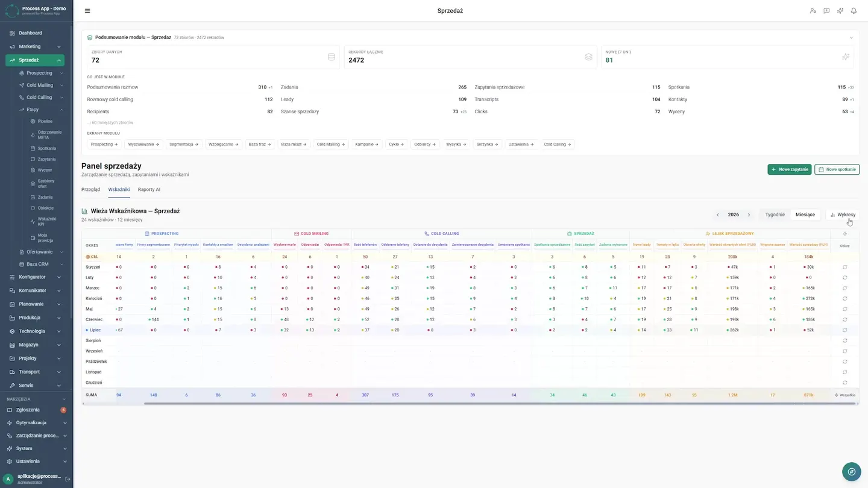The width and height of the screenshot is (868, 488).
Task: Click the Zbiory danych 72 card
Action: (x=213, y=57)
